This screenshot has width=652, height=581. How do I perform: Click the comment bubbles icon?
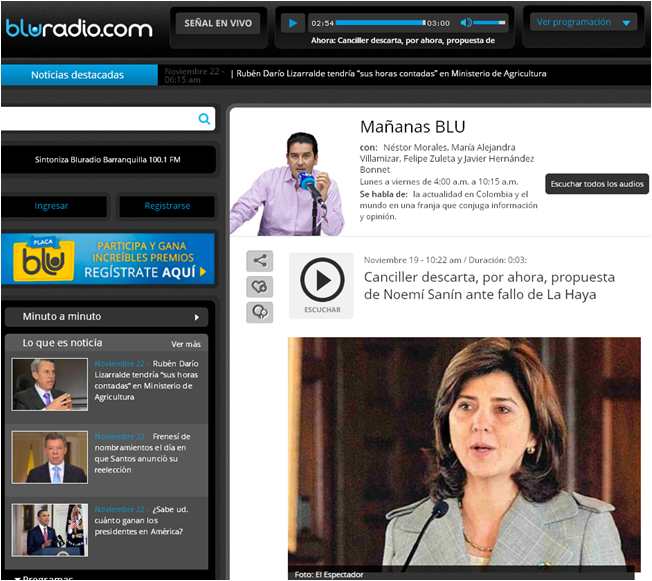pyautogui.click(x=259, y=312)
